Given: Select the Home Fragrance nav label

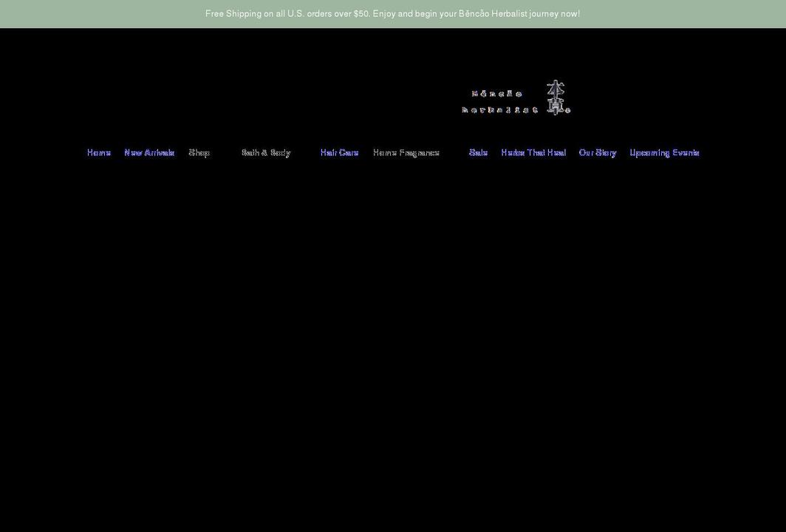Looking at the screenshot, I should click(406, 153).
